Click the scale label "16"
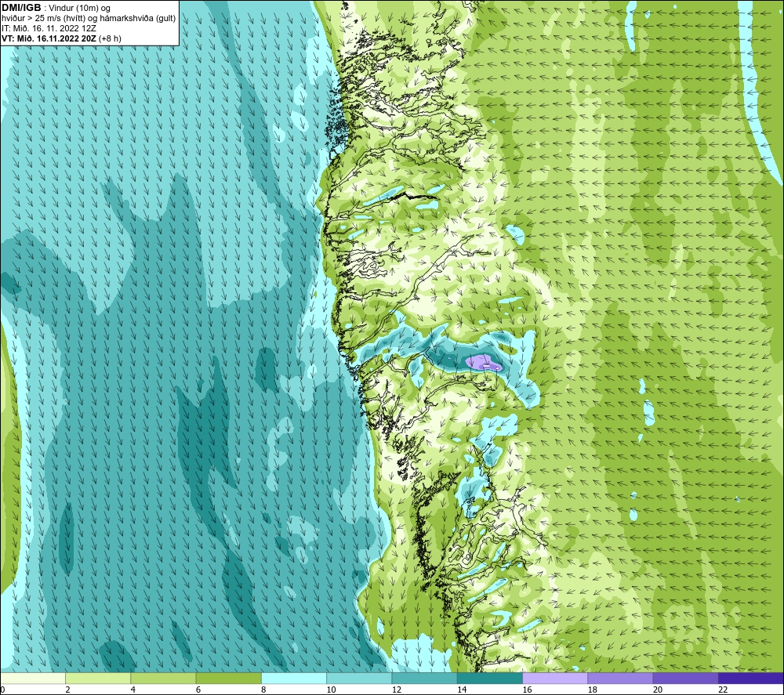 pos(527,690)
